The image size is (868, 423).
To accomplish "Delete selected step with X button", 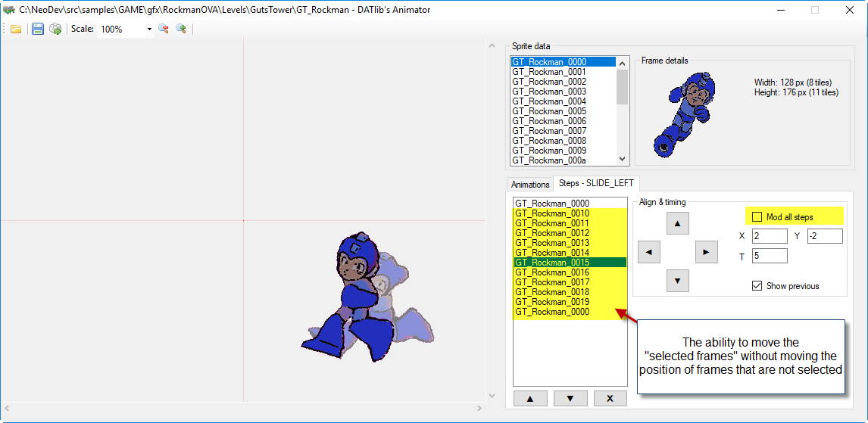I will 610,399.
